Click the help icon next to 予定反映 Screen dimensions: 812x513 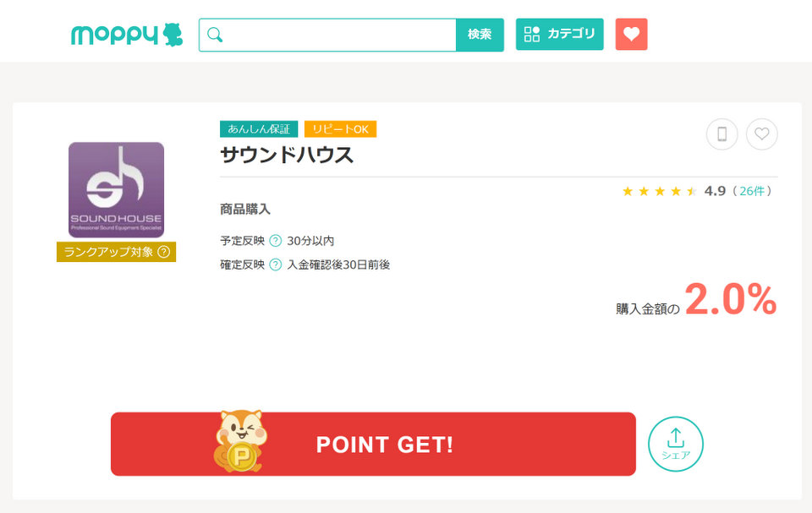coord(275,241)
